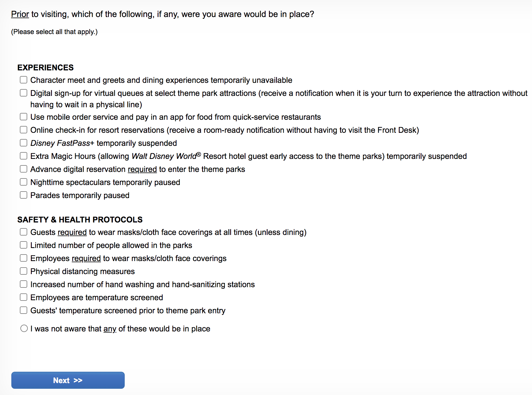Check Character meet and greets unavailable option

pos(24,80)
